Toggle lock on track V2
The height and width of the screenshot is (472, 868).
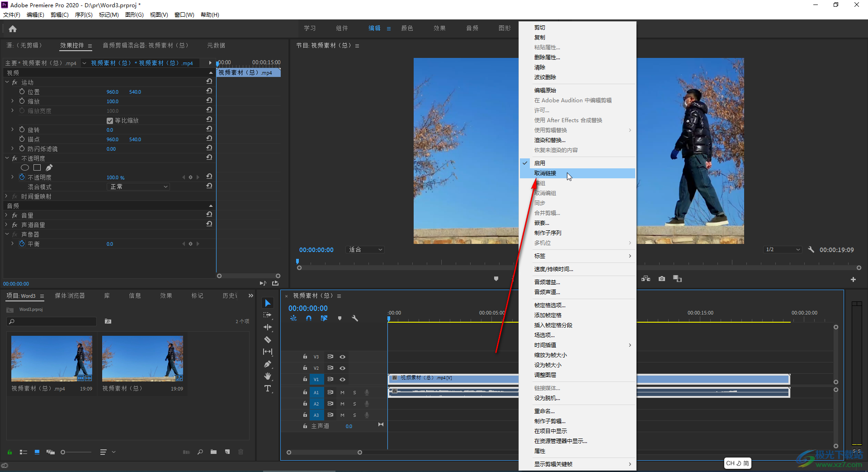(305, 368)
